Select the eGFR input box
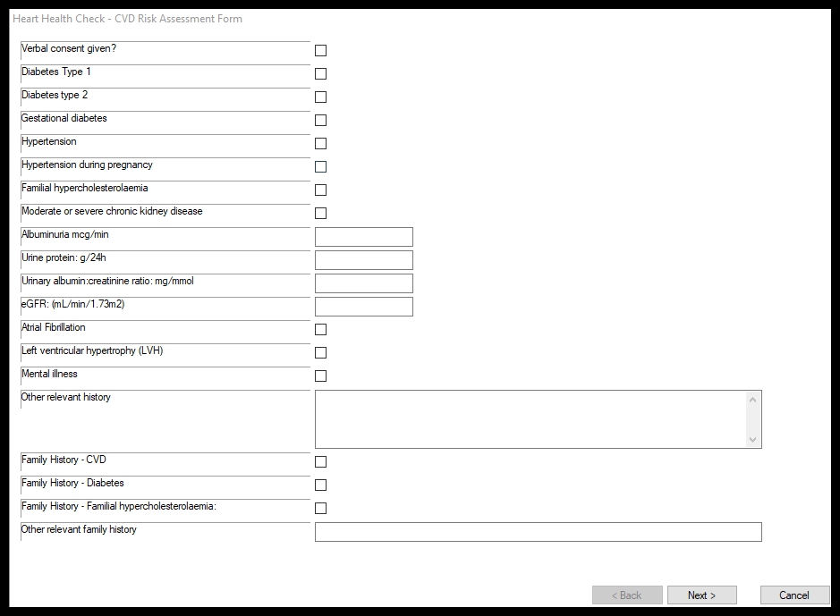The height and width of the screenshot is (616, 840). pos(364,307)
